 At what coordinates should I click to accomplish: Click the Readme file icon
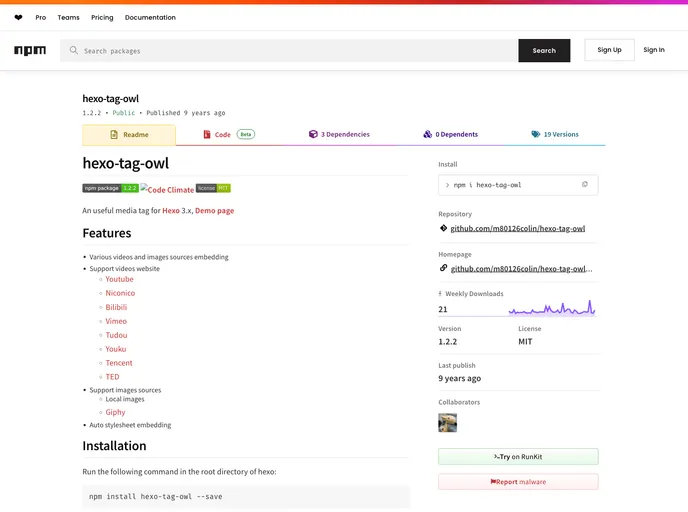pos(114,135)
